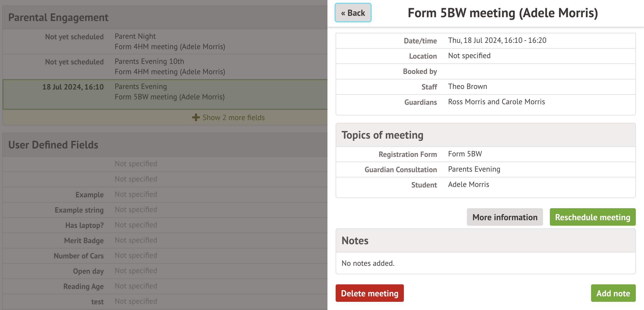Viewport: 644px width, 310px height.
Task: Click the Registration Form value Form 5BW
Action: point(465,154)
